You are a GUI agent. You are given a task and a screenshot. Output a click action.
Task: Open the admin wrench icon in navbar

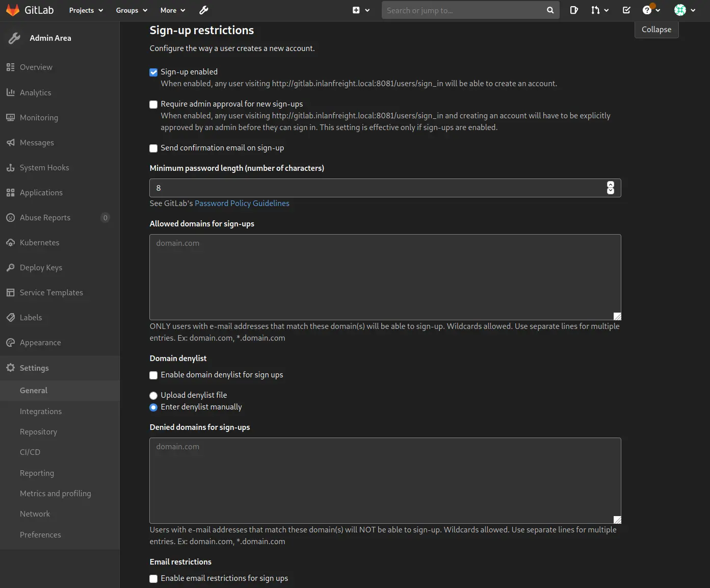203,10
